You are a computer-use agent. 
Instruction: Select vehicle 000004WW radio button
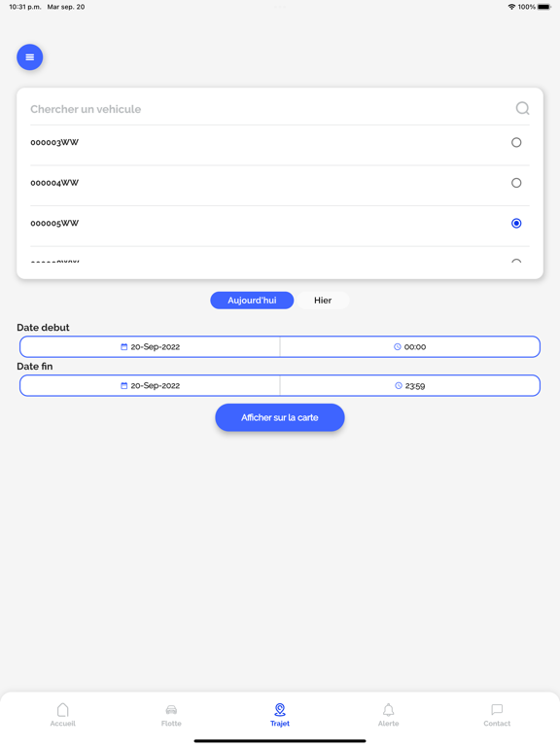point(516,183)
